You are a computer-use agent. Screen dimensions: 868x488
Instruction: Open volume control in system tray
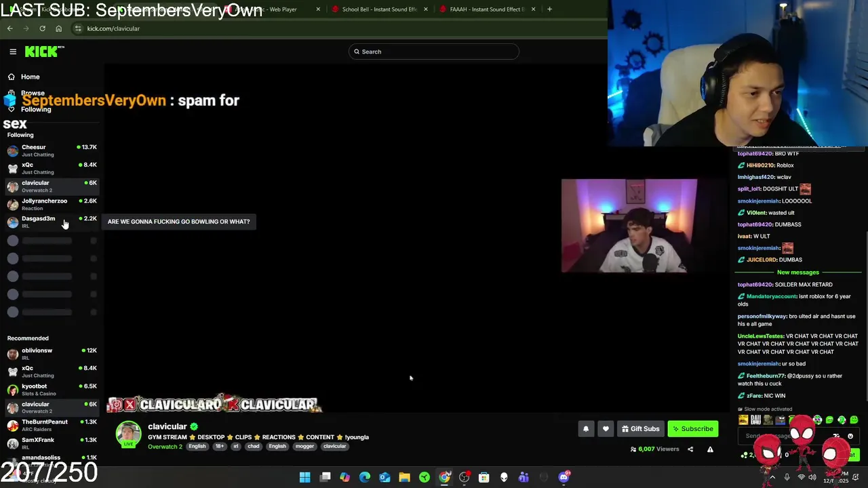[813, 477]
